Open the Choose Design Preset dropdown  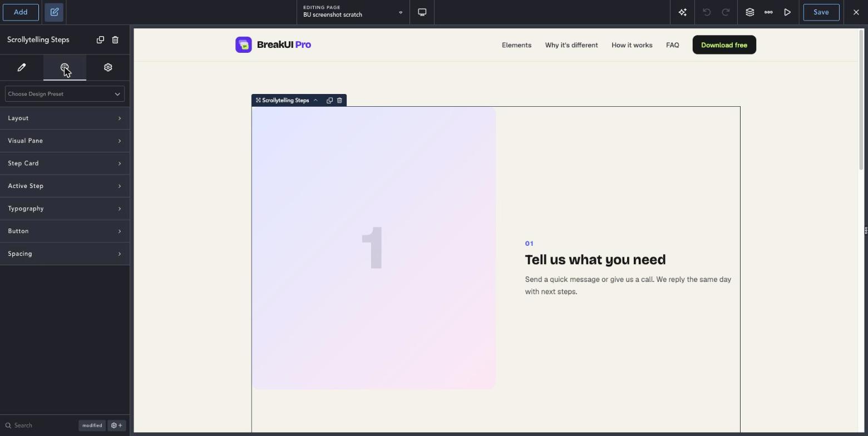click(65, 94)
